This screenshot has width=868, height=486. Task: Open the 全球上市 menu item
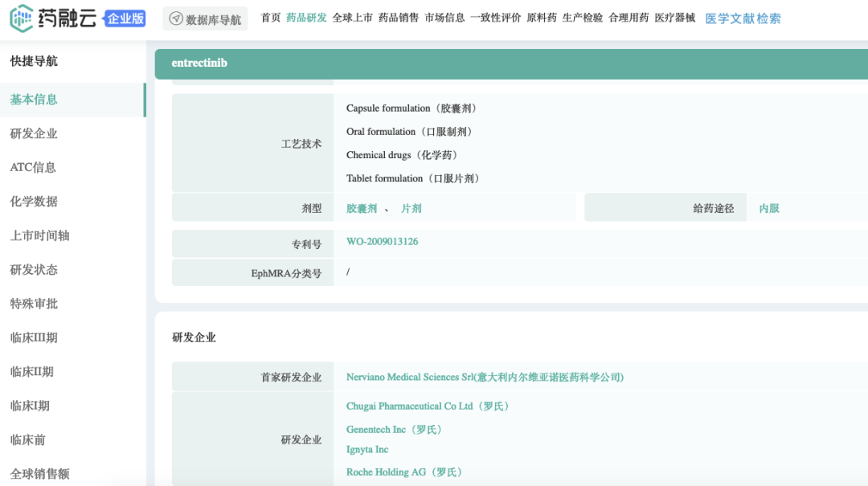pyautogui.click(x=352, y=18)
